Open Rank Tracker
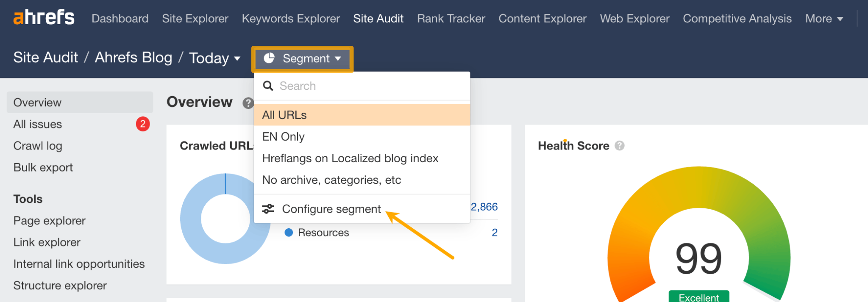 click(x=451, y=19)
